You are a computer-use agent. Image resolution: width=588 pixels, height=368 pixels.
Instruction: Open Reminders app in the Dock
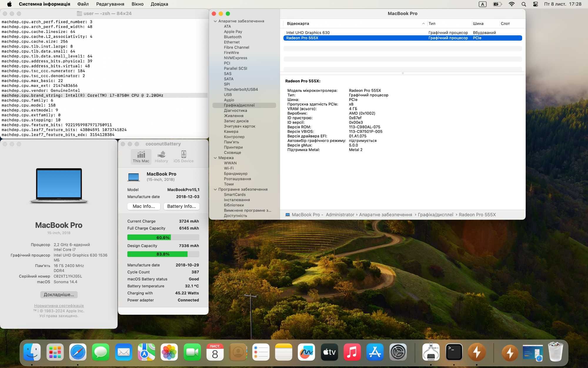click(261, 352)
